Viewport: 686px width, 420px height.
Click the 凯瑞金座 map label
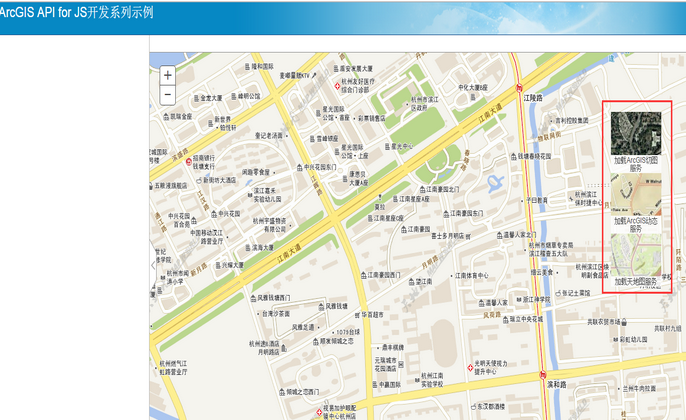coord(181,116)
